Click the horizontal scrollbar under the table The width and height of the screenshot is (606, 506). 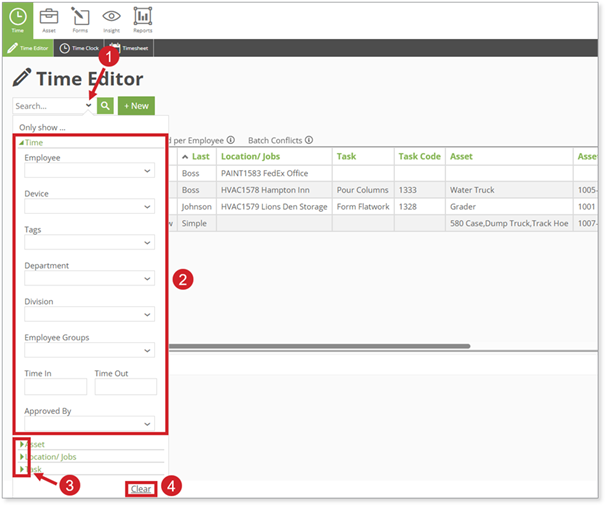point(320,346)
